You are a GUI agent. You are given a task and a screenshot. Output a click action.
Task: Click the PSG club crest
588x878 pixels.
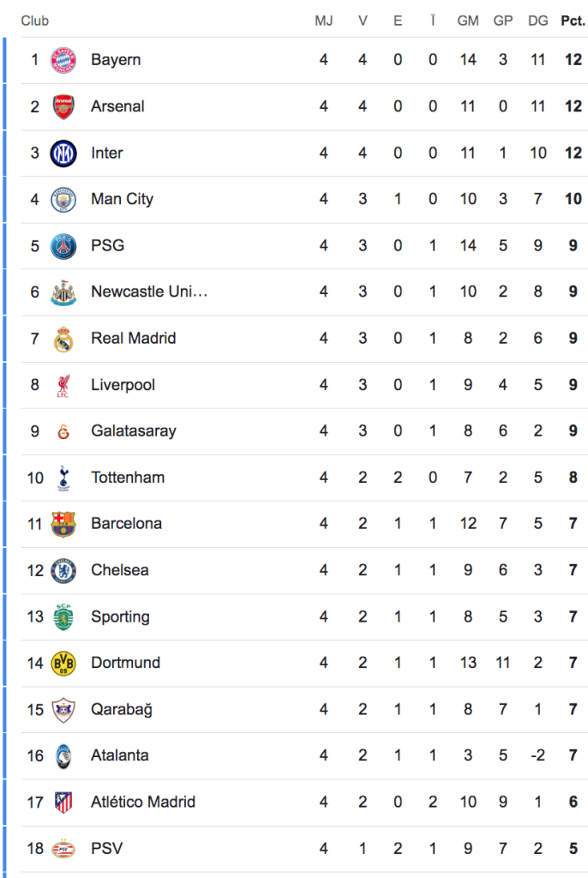[x=63, y=246]
